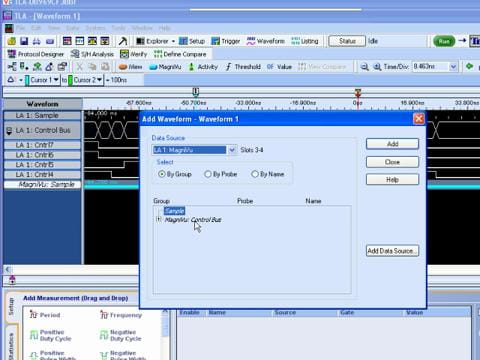The width and height of the screenshot is (480, 360).
Task: Click the hammer-shaped tool icon
Action: [x=123, y=41]
